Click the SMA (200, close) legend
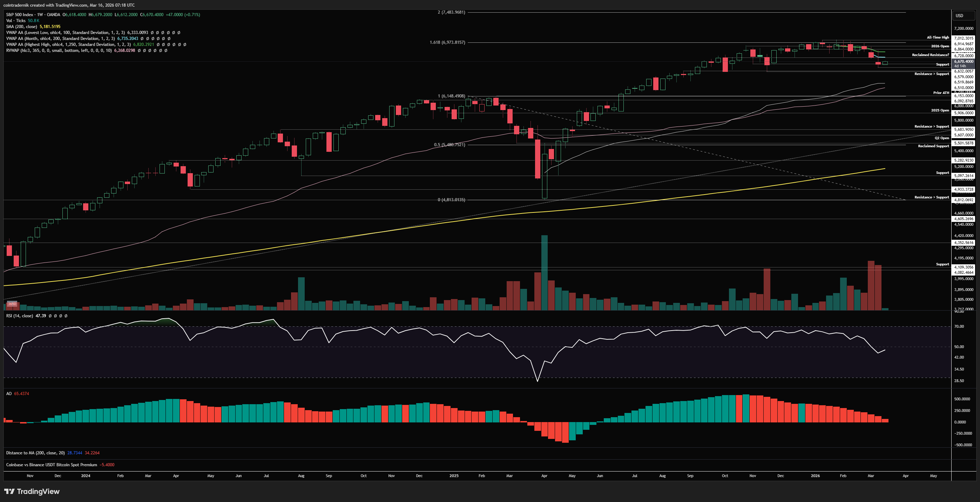 coord(21,27)
